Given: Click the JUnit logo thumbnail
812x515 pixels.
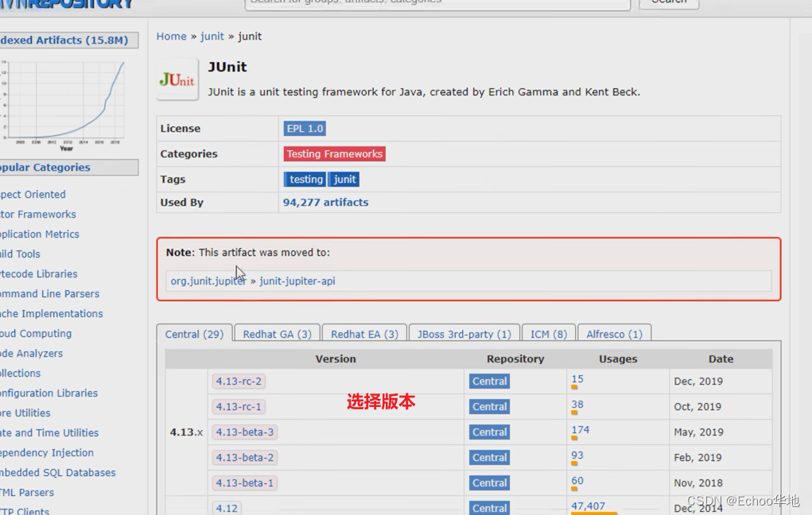Looking at the screenshot, I should [x=177, y=79].
